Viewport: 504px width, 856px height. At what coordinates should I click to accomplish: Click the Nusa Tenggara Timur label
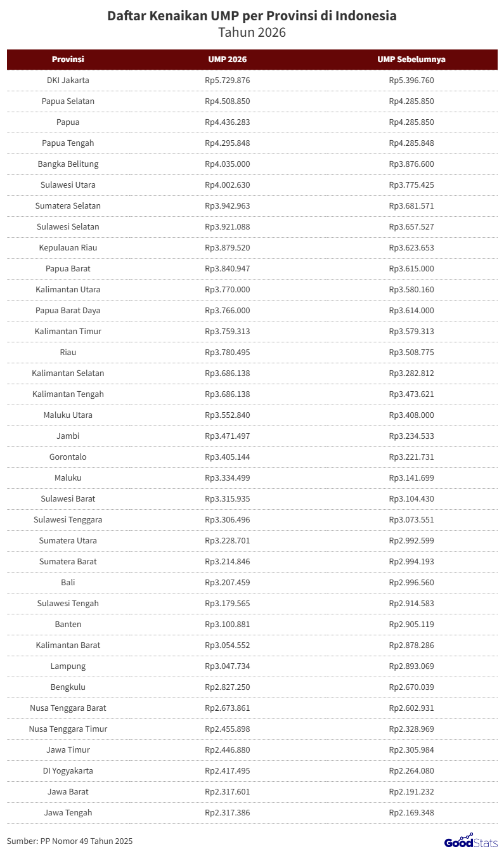pos(68,729)
